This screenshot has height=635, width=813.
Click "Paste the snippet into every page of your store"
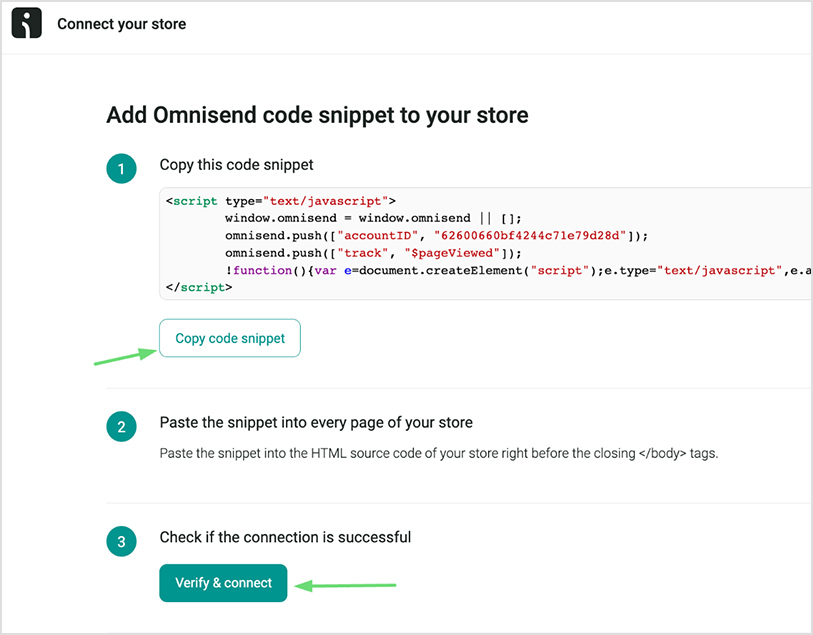point(316,422)
